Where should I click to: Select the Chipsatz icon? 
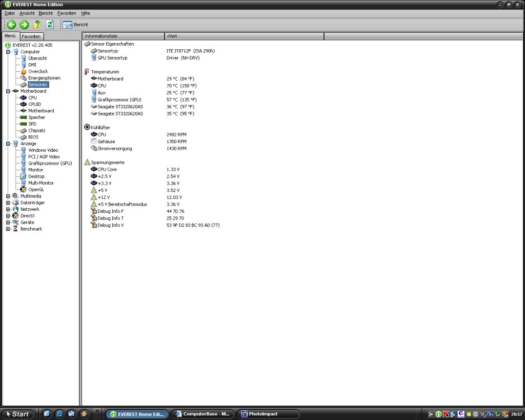click(x=24, y=131)
